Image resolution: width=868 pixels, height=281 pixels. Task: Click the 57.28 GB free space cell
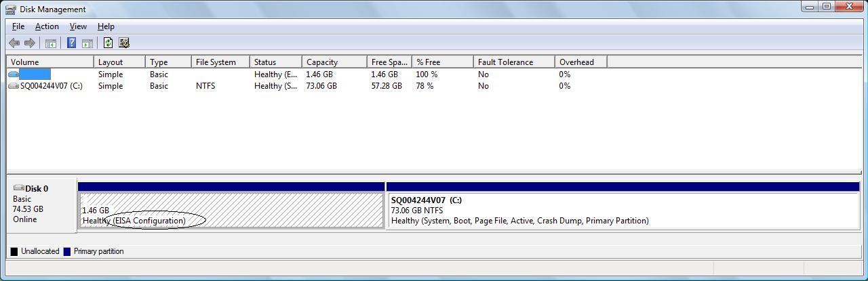[387, 86]
